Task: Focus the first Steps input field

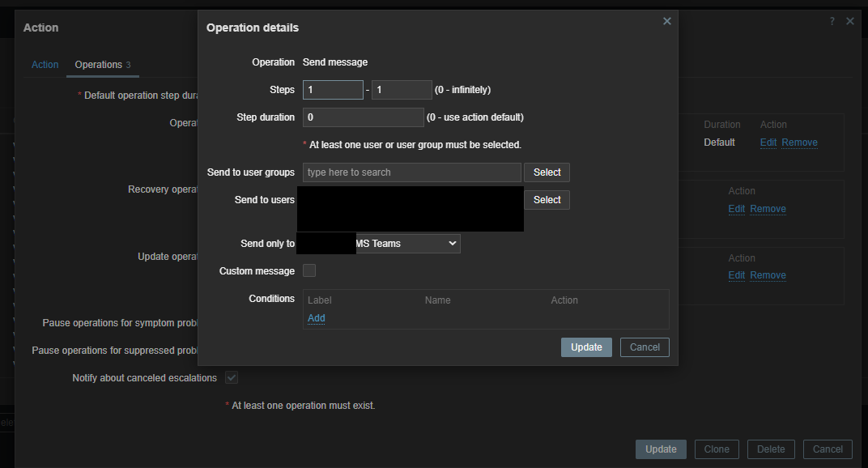Action: [x=333, y=90]
